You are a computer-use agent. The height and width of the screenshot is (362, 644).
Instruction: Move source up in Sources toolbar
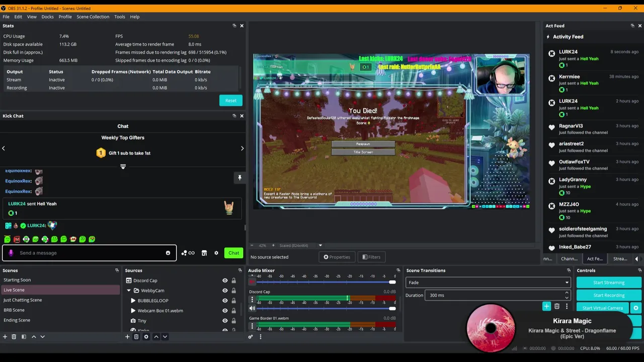point(156,336)
